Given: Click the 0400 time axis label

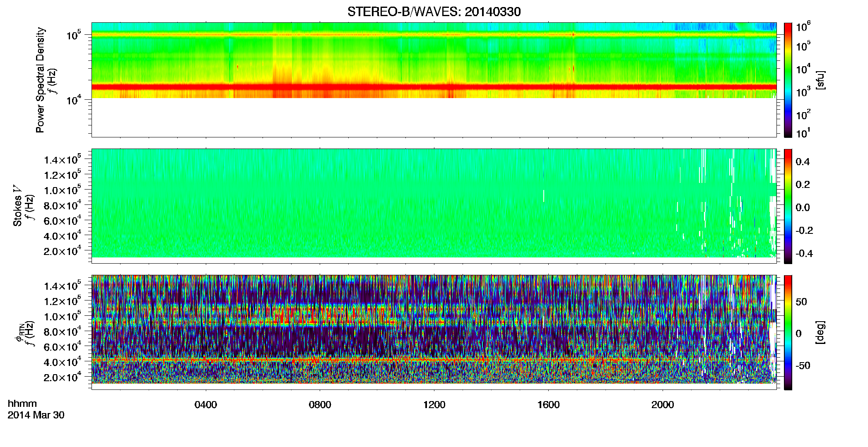Looking at the screenshot, I should coord(206,405).
